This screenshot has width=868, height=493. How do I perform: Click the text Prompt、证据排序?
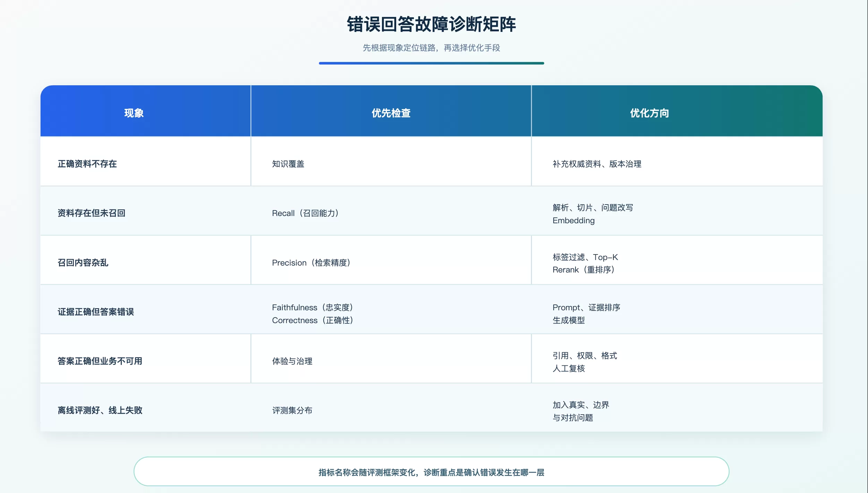click(586, 307)
